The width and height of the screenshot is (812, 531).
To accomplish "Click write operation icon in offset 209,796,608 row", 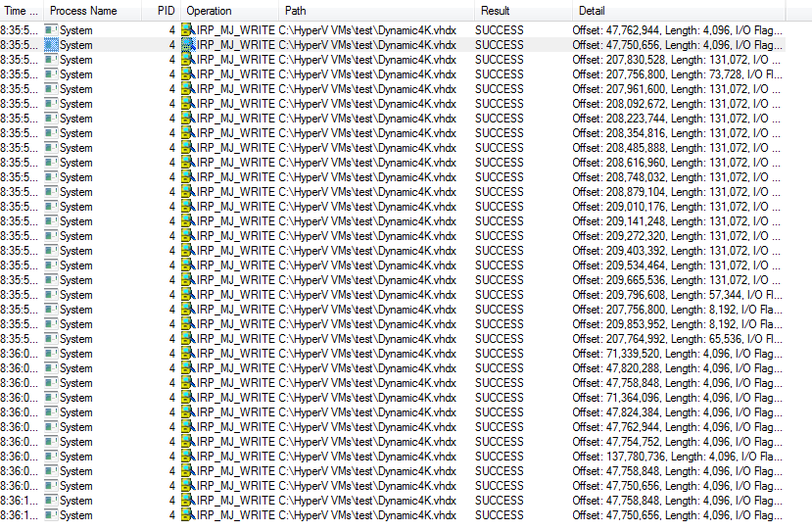I will 187,295.
